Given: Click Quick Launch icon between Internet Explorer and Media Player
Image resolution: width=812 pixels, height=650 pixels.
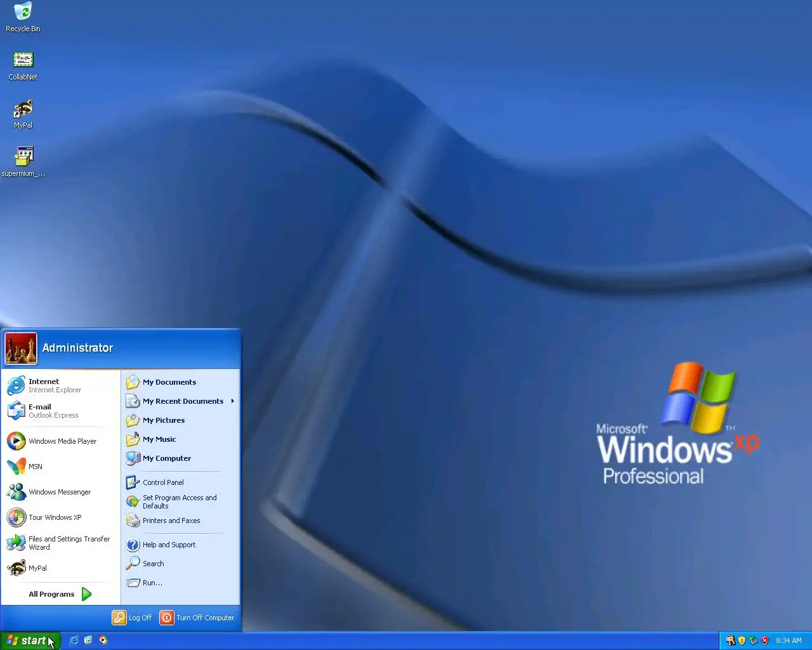Looking at the screenshot, I should (x=88, y=640).
